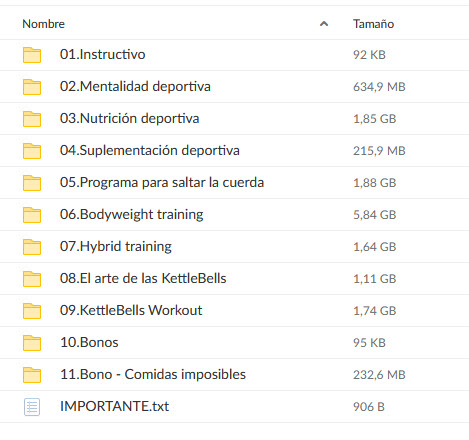Sort the list by Nombre column
Image resolution: width=469 pixels, height=440 pixels.
tap(44, 24)
